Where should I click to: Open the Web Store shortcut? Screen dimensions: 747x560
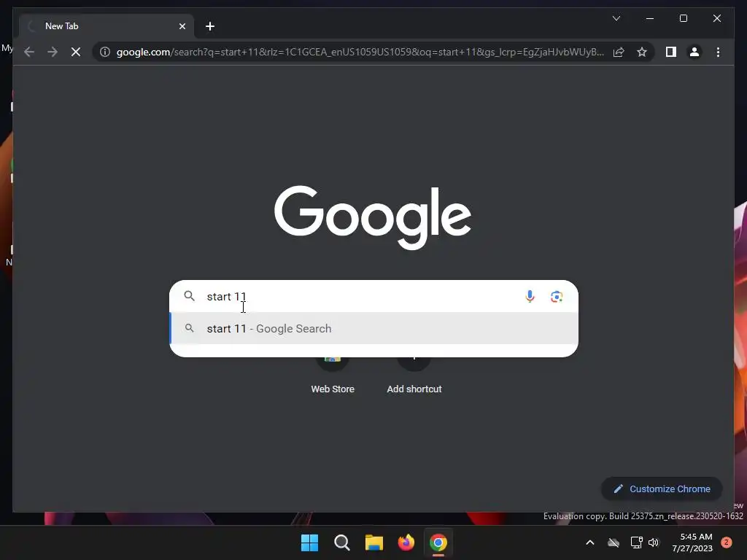click(333, 376)
